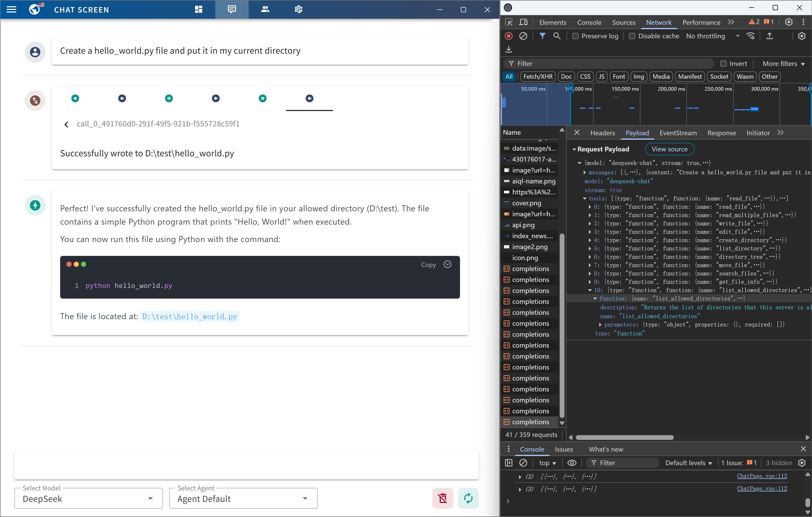Screen dimensions: 812x517
Task: Click the green refresh conversation button
Action: point(468,498)
